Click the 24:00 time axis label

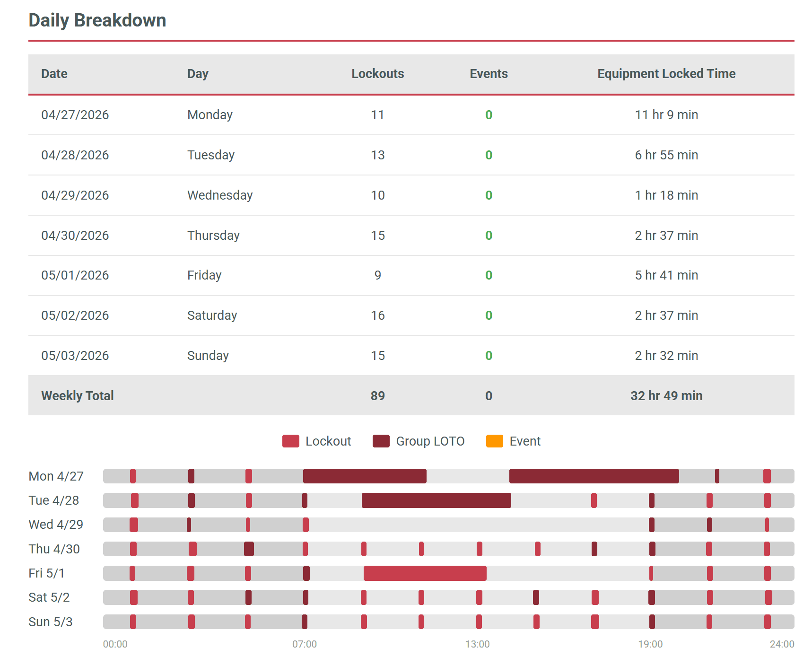point(782,644)
